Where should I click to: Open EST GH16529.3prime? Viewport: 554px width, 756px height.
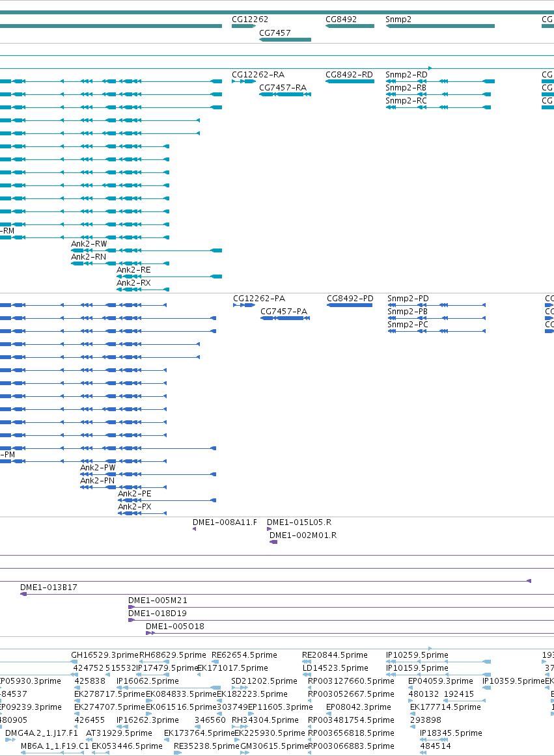(105, 655)
